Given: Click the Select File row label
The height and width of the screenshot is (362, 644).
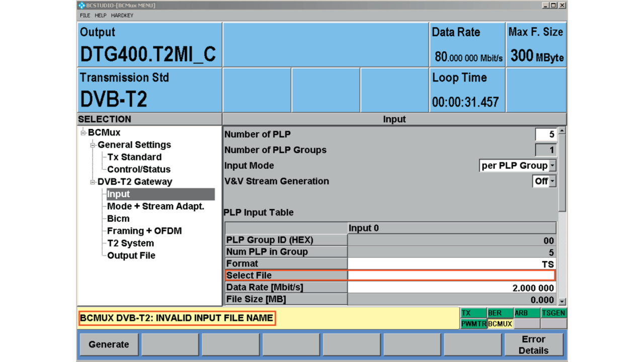Looking at the screenshot, I should coord(286,276).
